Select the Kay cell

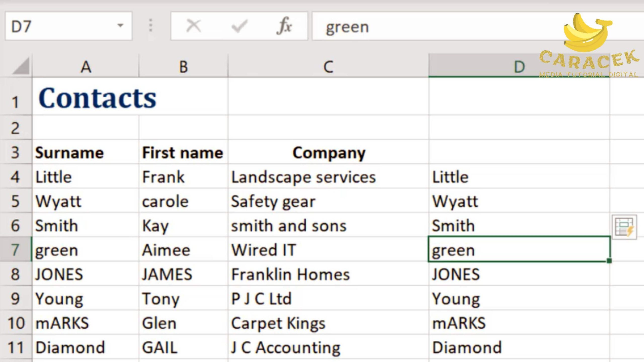[183, 225]
